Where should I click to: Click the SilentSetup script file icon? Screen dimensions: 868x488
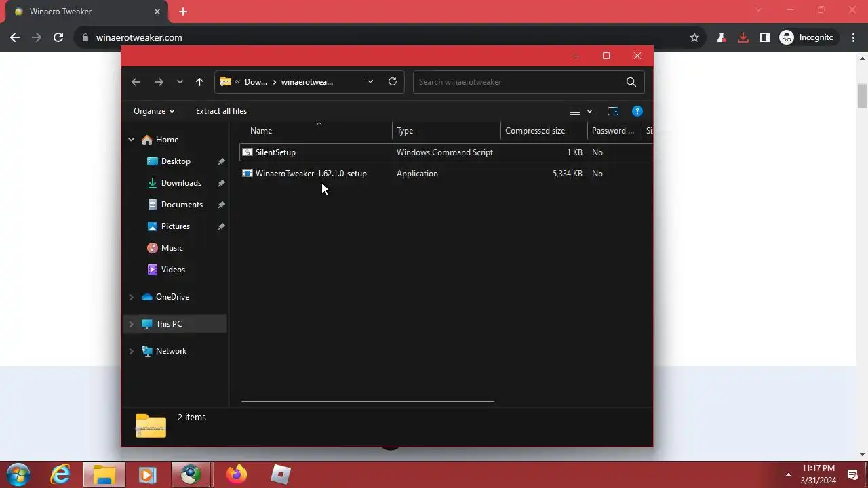tap(248, 152)
